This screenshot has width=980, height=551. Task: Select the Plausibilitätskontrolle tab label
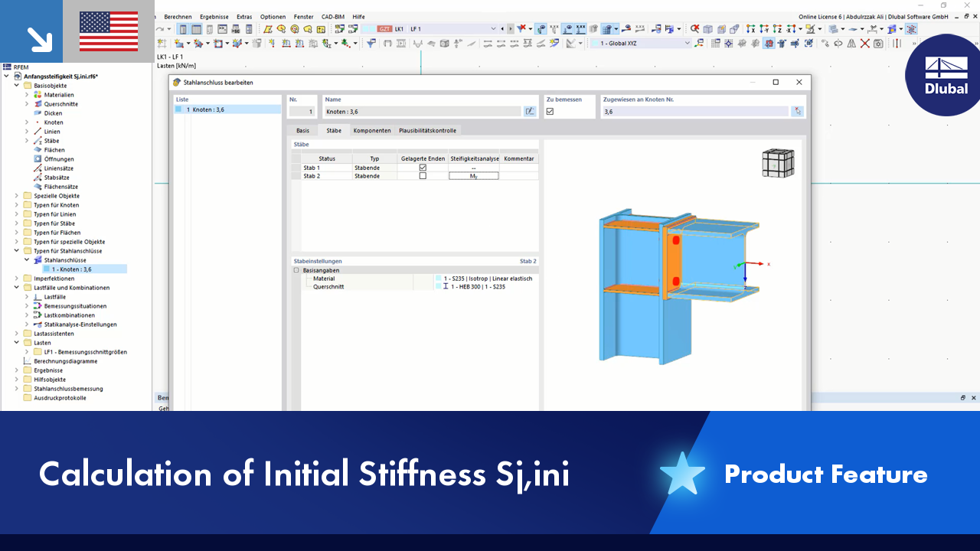pyautogui.click(x=427, y=131)
